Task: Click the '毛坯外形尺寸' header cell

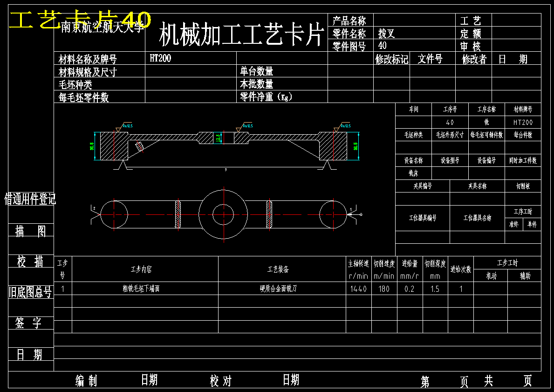Action: (450, 135)
